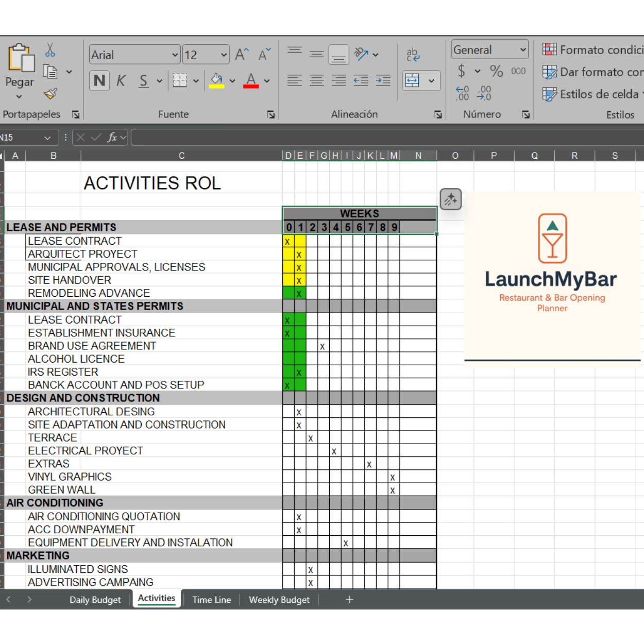Viewport: 644px width, 644px height.
Task: Increase font size with the larger A icon
Action: click(242, 55)
